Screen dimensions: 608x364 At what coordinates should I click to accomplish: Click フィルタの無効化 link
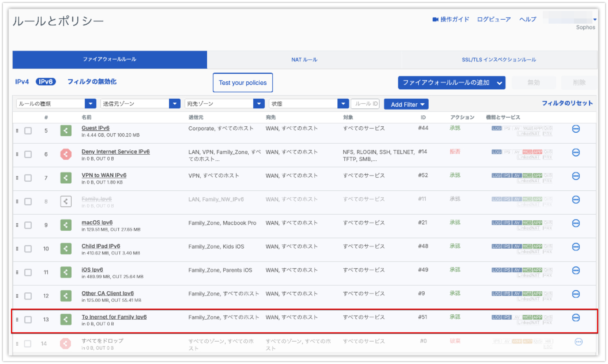92,82
